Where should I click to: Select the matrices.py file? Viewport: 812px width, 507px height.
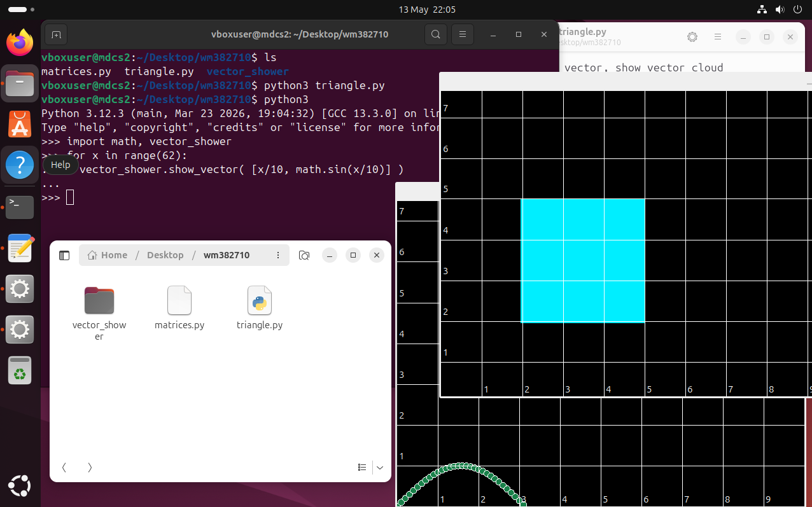point(179,308)
